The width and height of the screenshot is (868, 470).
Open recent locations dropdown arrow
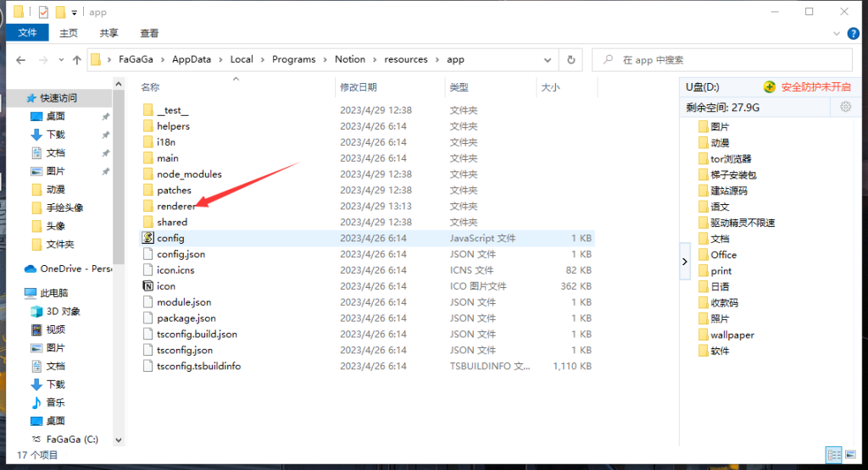[x=61, y=60]
